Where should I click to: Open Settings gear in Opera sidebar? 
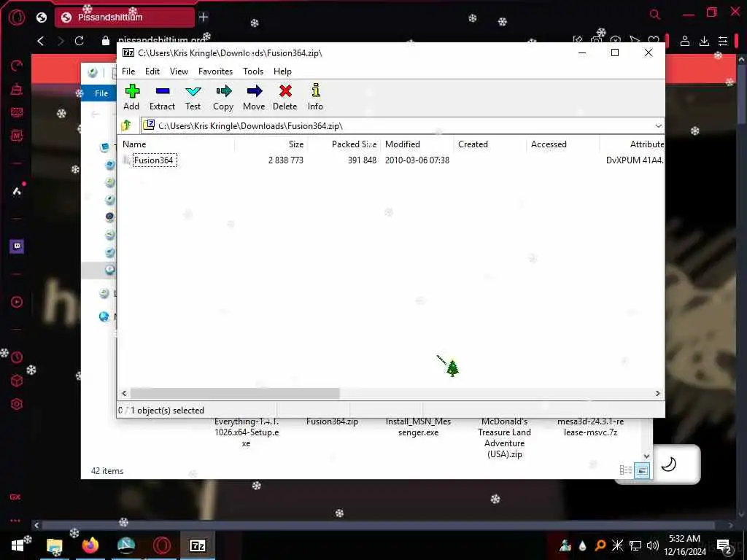click(17, 404)
